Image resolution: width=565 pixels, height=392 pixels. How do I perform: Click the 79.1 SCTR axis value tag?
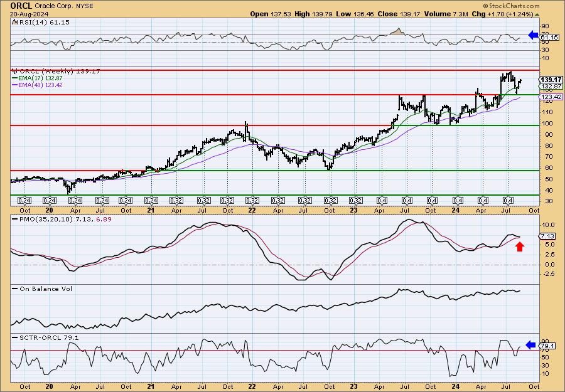(548, 346)
